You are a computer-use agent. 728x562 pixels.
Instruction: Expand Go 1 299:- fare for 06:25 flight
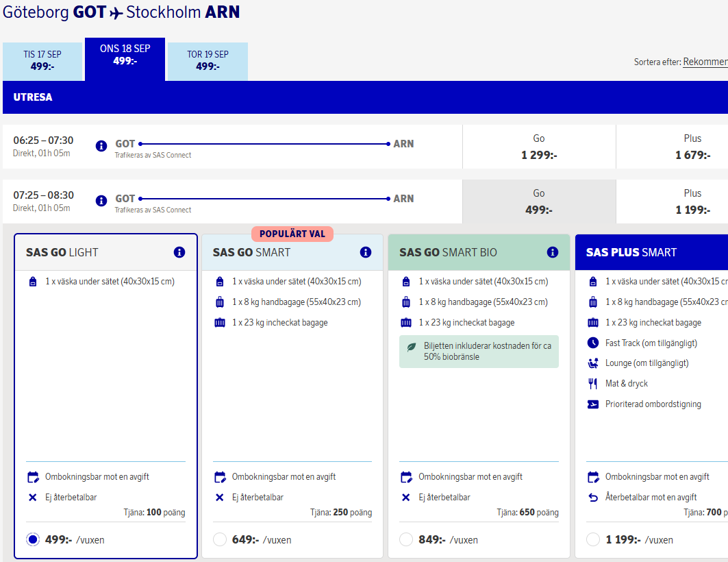coord(539,147)
